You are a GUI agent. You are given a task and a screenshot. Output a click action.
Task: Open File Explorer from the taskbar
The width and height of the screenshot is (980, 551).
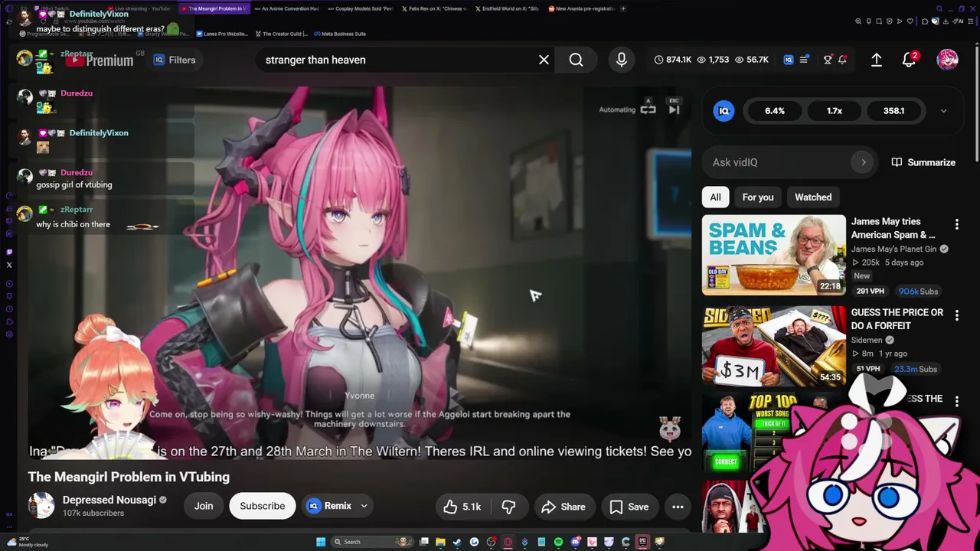[440, 542]
